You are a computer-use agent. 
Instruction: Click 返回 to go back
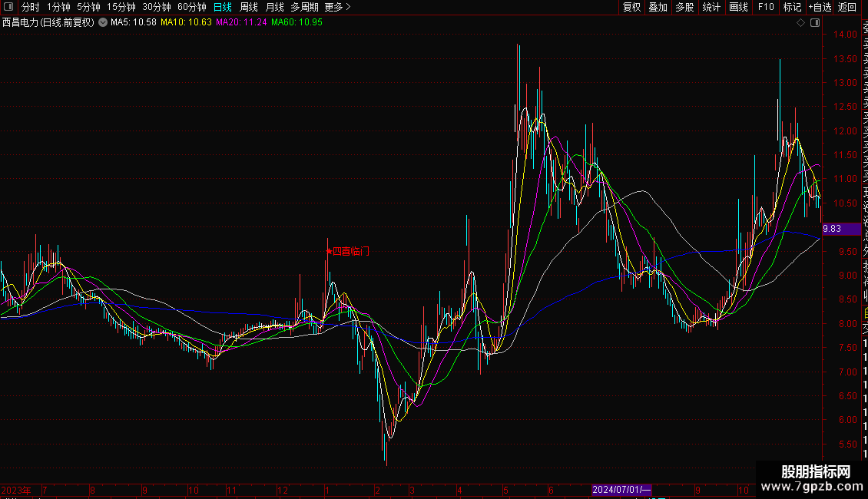tap(847, 7)
